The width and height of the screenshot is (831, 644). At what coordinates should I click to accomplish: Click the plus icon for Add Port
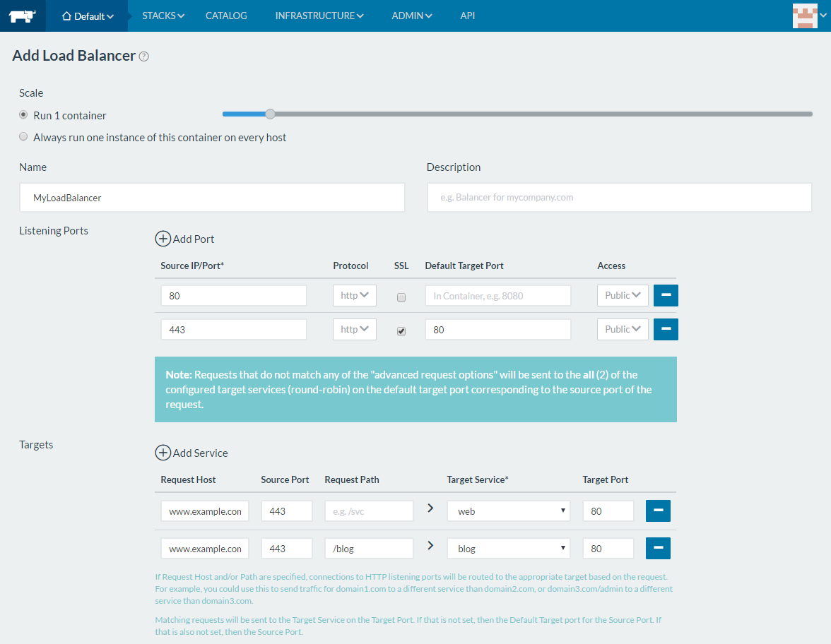[x=163, y=239]
